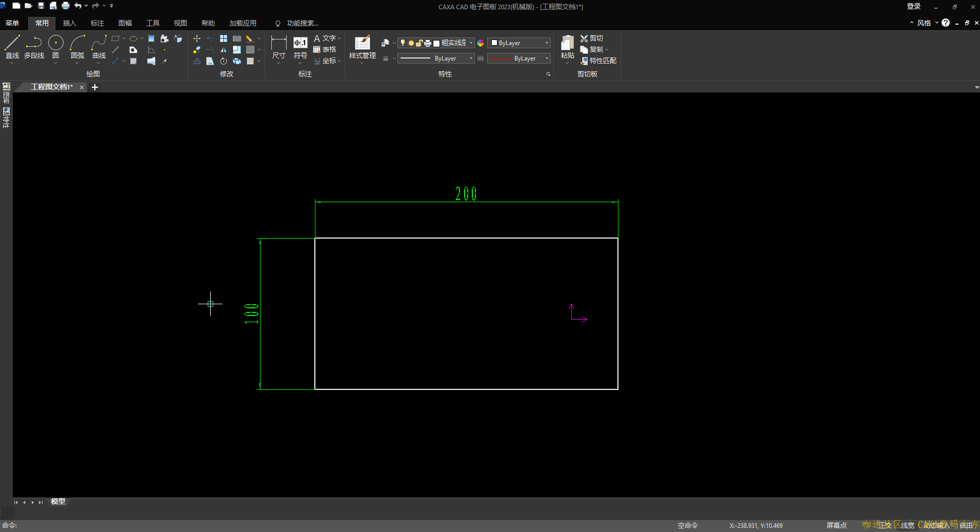Viewport: 980px width, 532px height.
Task: Expand the ByLayer color dropdown
Action: tap(547, 43)
